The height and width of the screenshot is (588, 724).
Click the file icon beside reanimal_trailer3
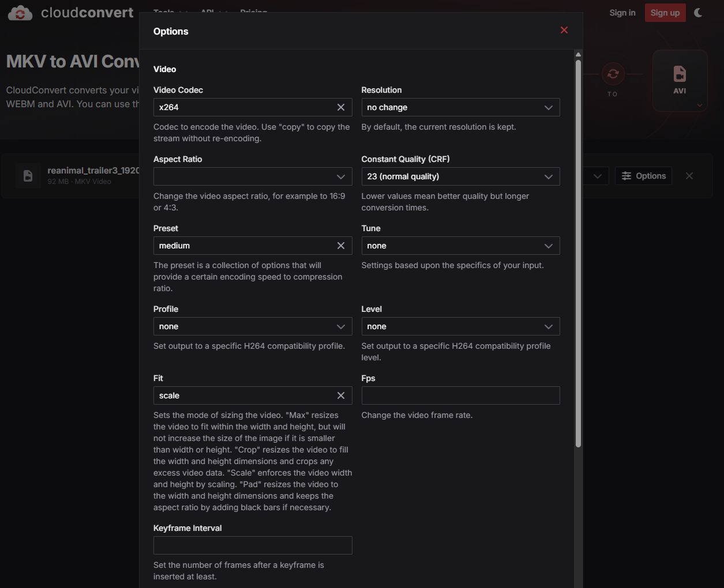(x=28, y=176)
